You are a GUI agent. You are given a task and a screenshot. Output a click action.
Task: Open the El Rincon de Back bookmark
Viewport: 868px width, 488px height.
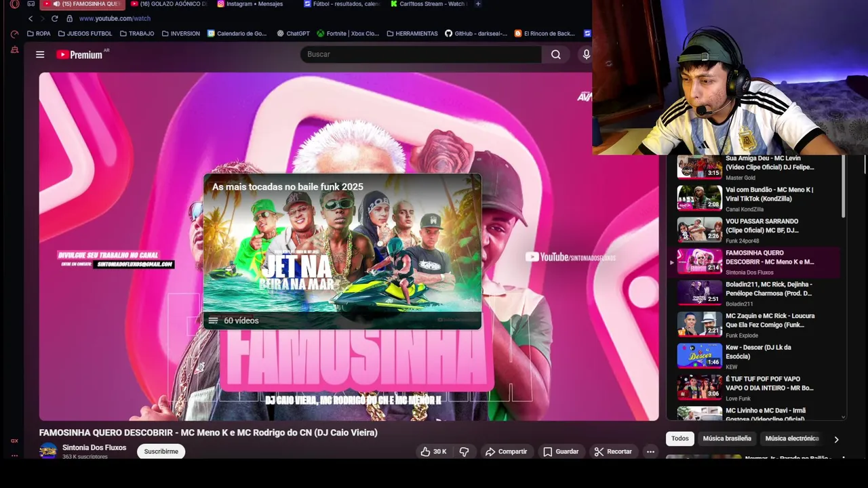tap(545, 33)
